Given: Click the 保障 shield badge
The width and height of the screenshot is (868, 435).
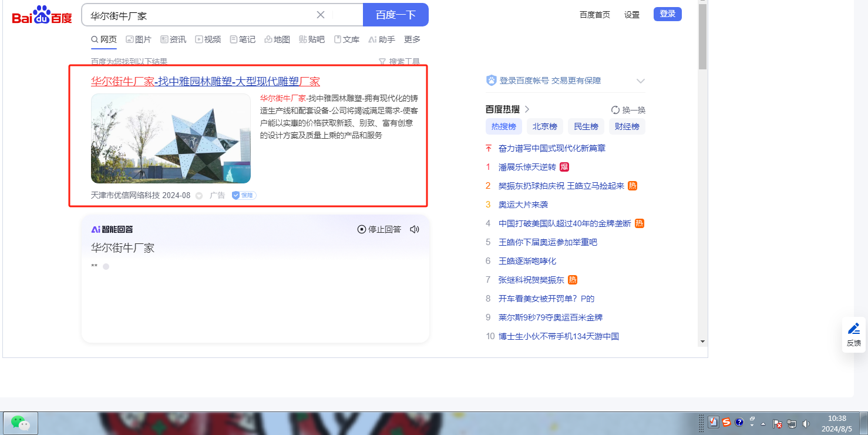Looking at the screenshot, I should coord(244,195).
